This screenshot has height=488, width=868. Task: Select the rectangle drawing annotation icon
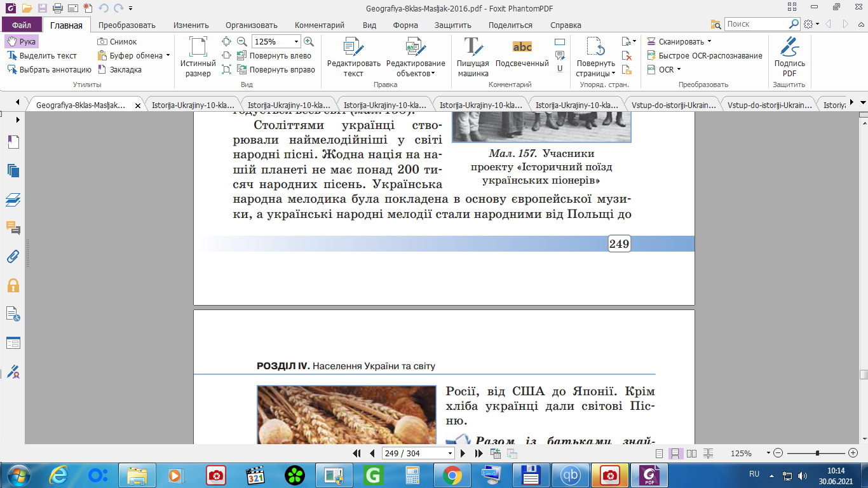(x=559, y=42)
